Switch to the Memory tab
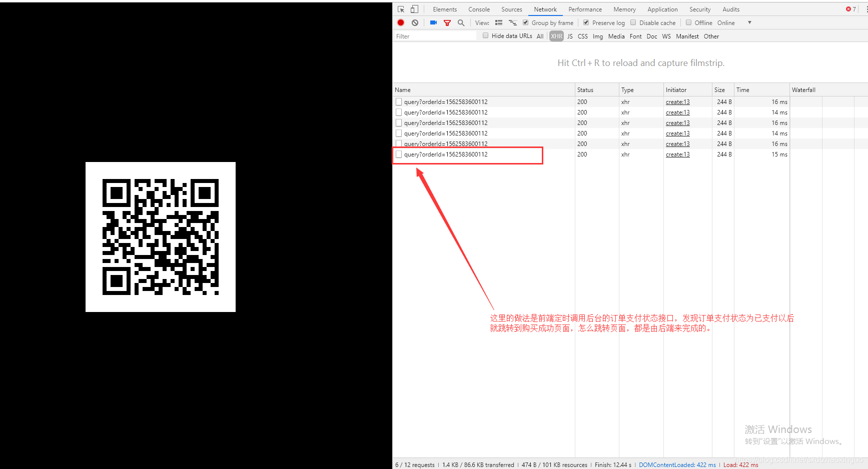Viewport: 868px width, 469px height. pyautogui.click(x=624, y=9)
